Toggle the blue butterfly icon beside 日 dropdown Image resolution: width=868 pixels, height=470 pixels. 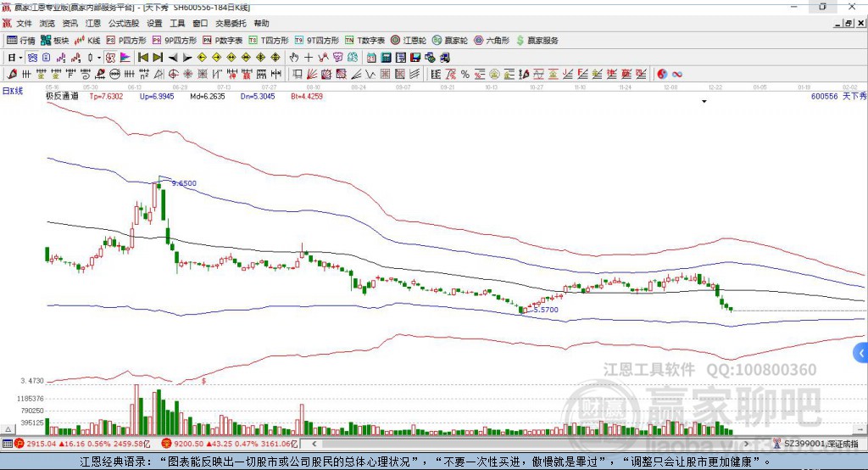click(33, 58)
